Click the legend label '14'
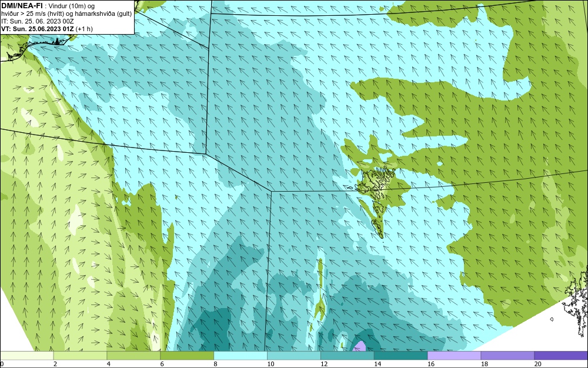Screen dimensions: 588x368 [377, 364]
